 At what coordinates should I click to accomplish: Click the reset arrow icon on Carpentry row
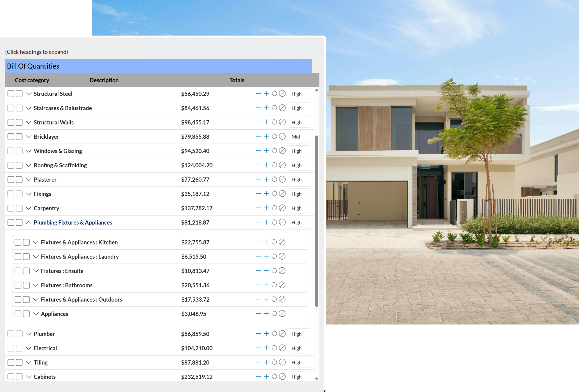click(x=274, y=208)
